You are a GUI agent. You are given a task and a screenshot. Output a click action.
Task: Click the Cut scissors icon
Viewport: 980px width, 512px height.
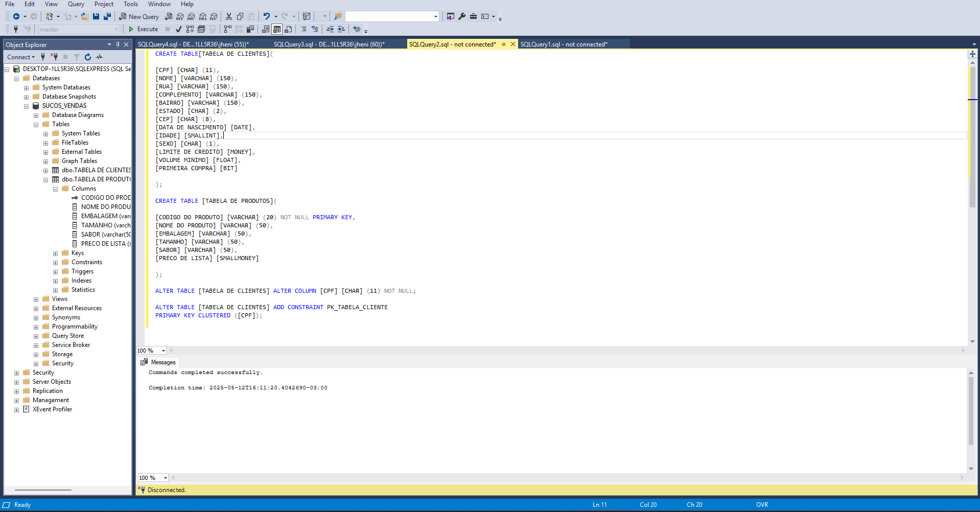pos(229,16)
